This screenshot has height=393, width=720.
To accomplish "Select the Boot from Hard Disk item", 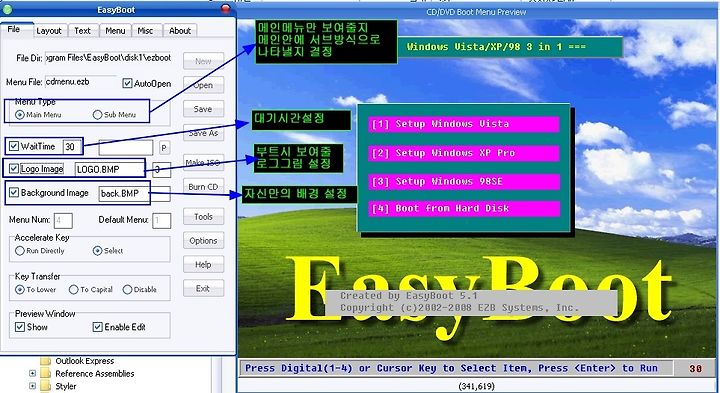I will click(x=464, y=208).
